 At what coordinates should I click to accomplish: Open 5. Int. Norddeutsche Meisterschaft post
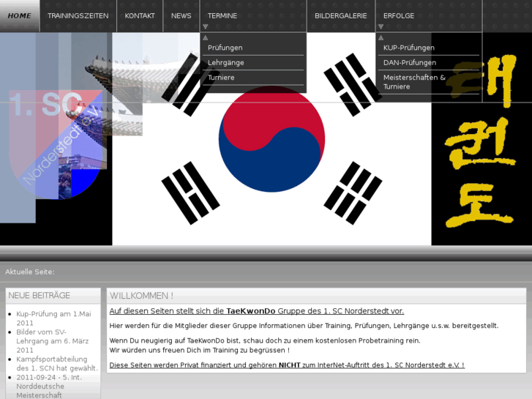click(x=49, y=387)
